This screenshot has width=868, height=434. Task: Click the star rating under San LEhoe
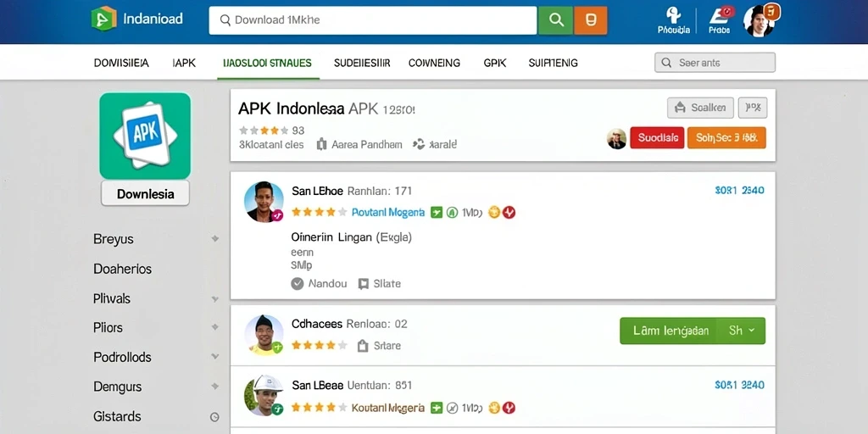(x=319, y=212)
